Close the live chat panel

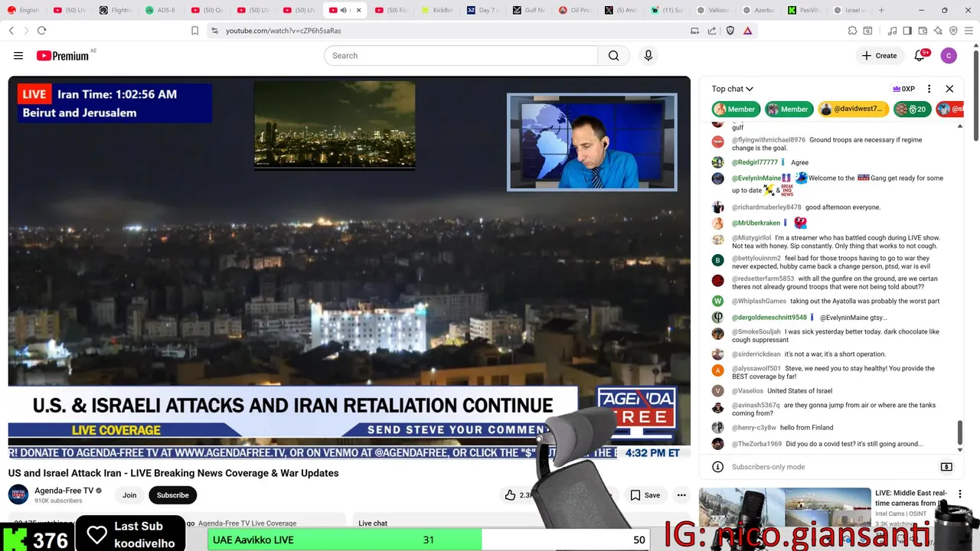(949, 89)
